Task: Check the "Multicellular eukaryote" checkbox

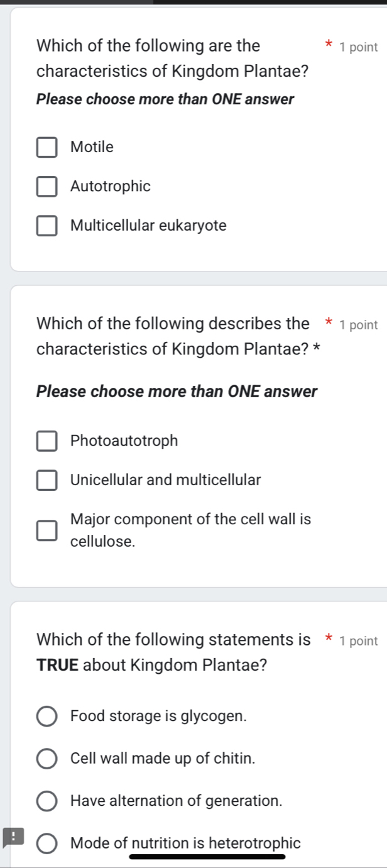Action: click(x=47, y=226)
